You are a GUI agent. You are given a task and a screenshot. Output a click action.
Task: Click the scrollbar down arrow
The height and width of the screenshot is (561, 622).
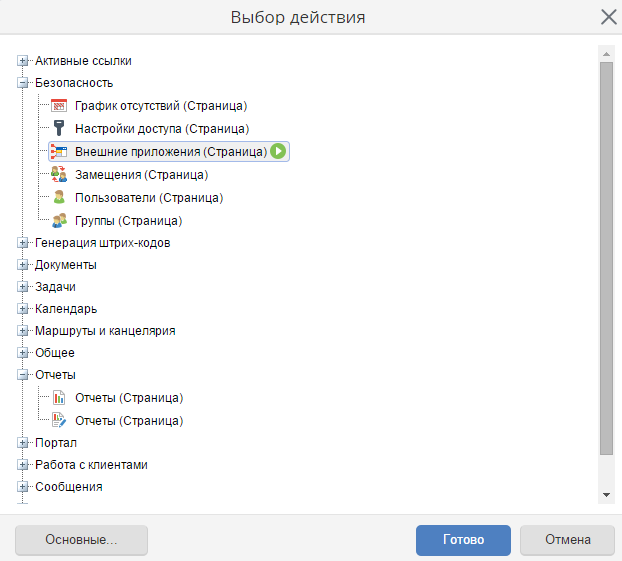[606, 495]
